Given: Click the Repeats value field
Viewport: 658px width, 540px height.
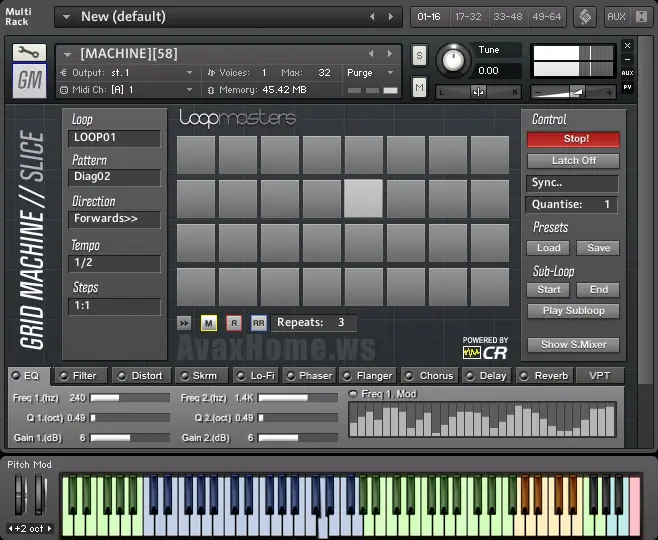Looking at the screenshot, I should (x=314, y=323).
